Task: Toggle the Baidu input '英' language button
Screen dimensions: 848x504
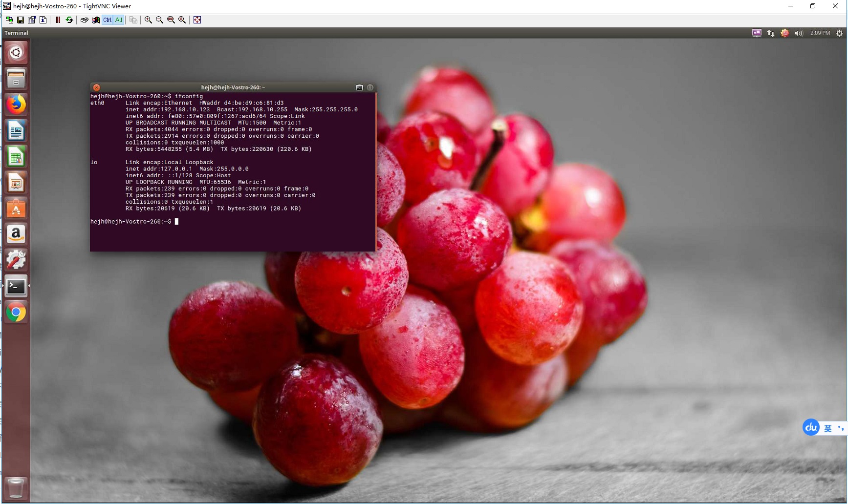Action: 827,428
